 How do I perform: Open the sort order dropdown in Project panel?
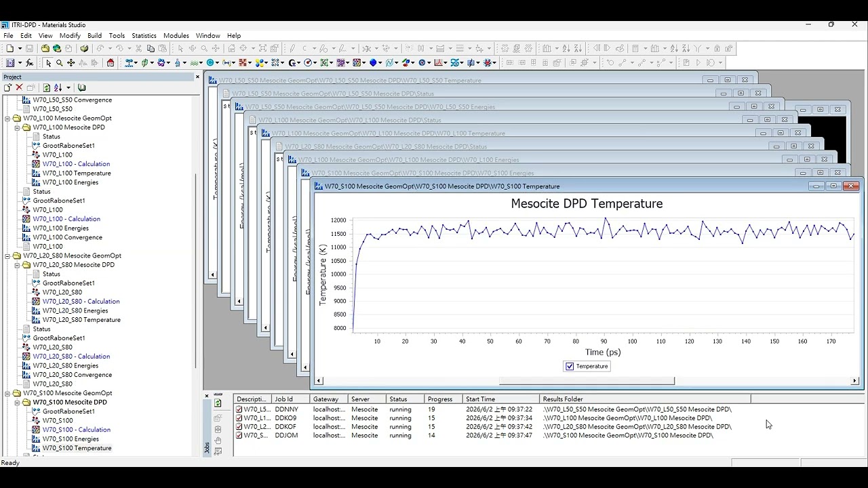68,87
